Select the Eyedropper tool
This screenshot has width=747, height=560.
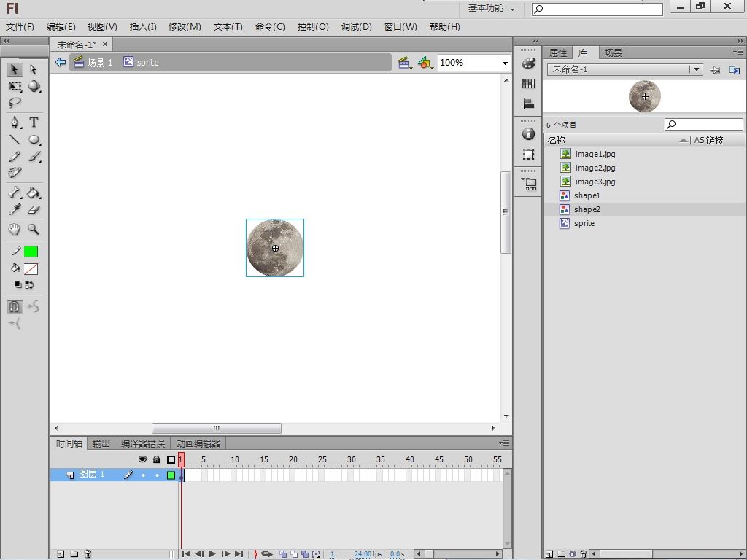(x=15, y=210)
